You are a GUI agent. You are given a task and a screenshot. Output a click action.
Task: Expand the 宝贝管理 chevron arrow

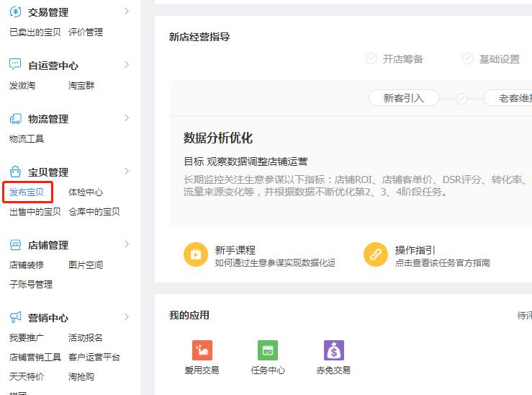pyautogui.click(x=127, y=171)
